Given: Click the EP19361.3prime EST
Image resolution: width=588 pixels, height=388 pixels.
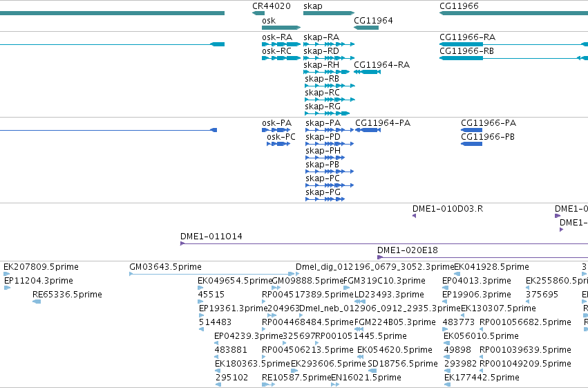Looking at the screenshot, I should point(201,315).
